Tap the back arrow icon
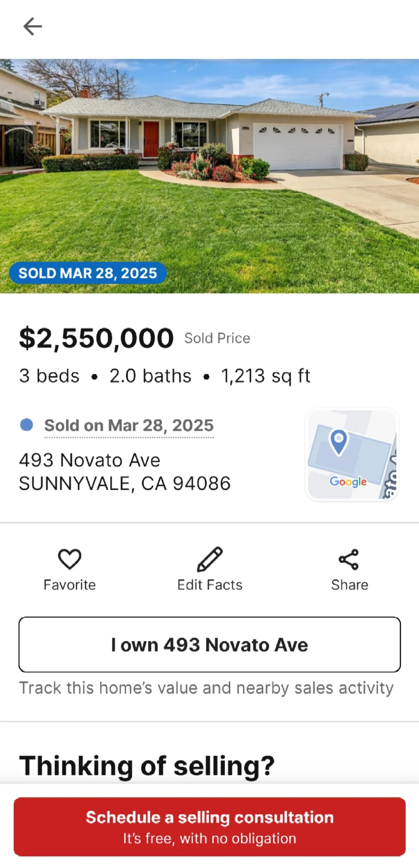 (x=33, y=26)
